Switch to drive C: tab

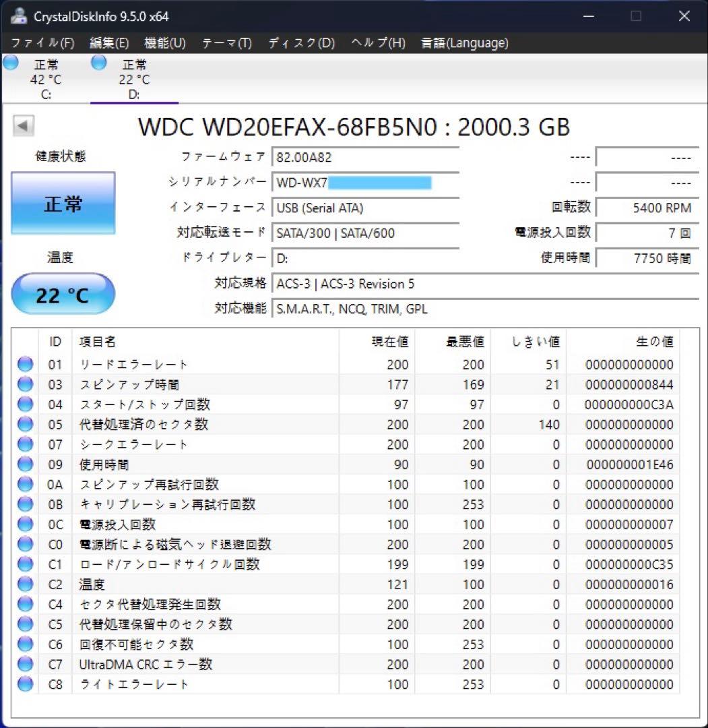46,78
